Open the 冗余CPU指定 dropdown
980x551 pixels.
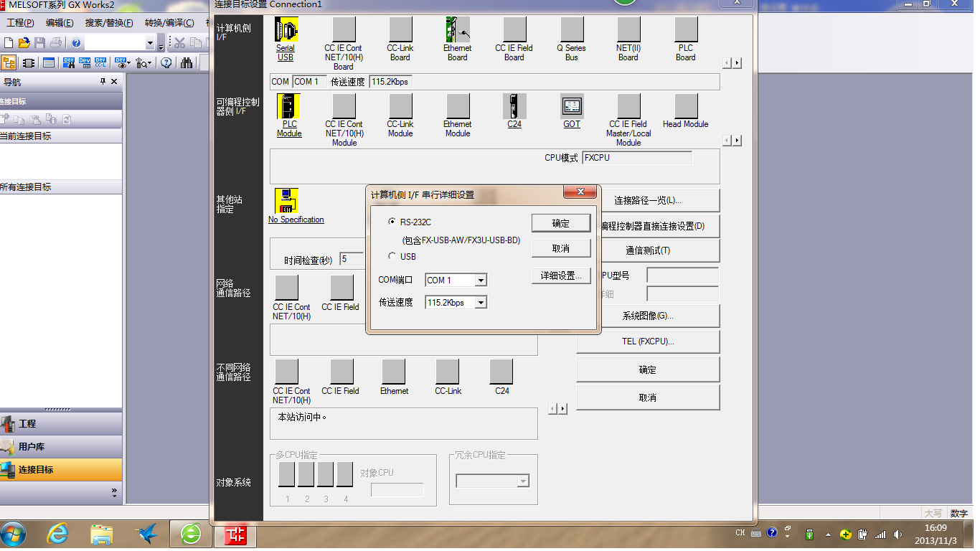523,481
